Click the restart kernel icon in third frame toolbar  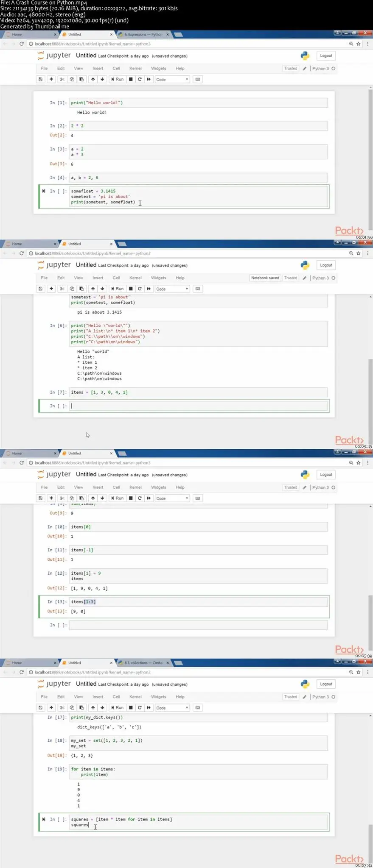(140, 498)
